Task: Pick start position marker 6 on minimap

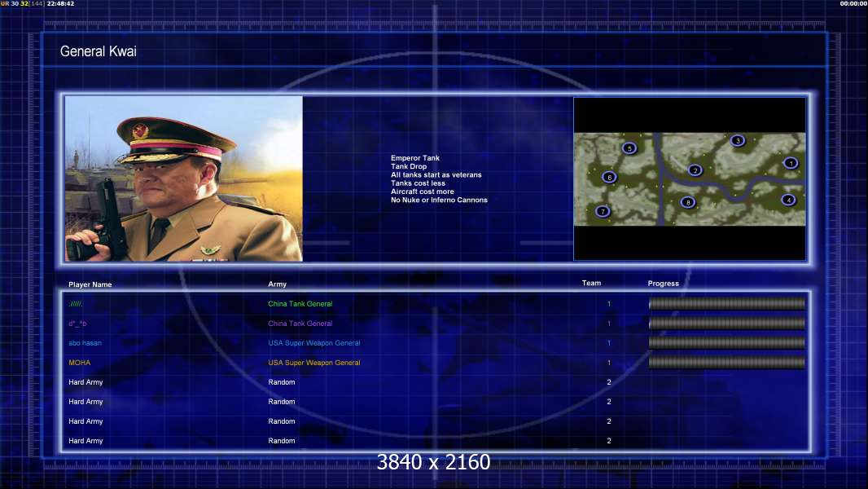Action: point(609,177)
